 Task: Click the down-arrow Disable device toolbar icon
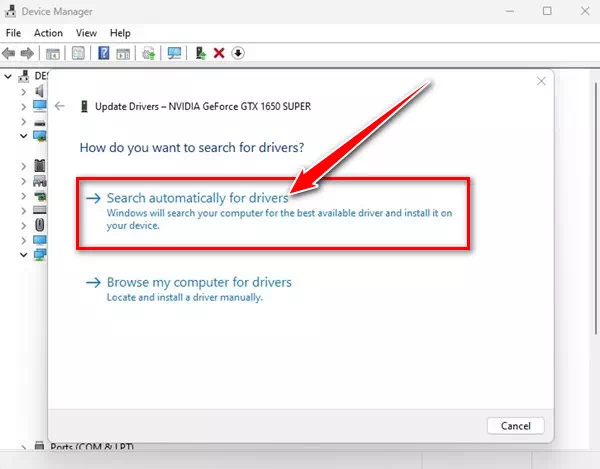(x=238, y=53)
